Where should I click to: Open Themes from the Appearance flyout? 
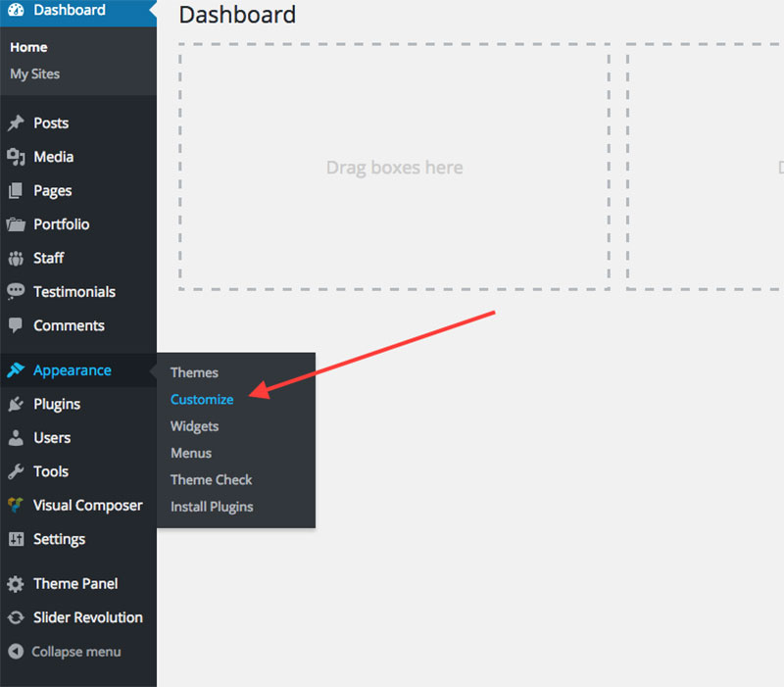pos(194,372)
